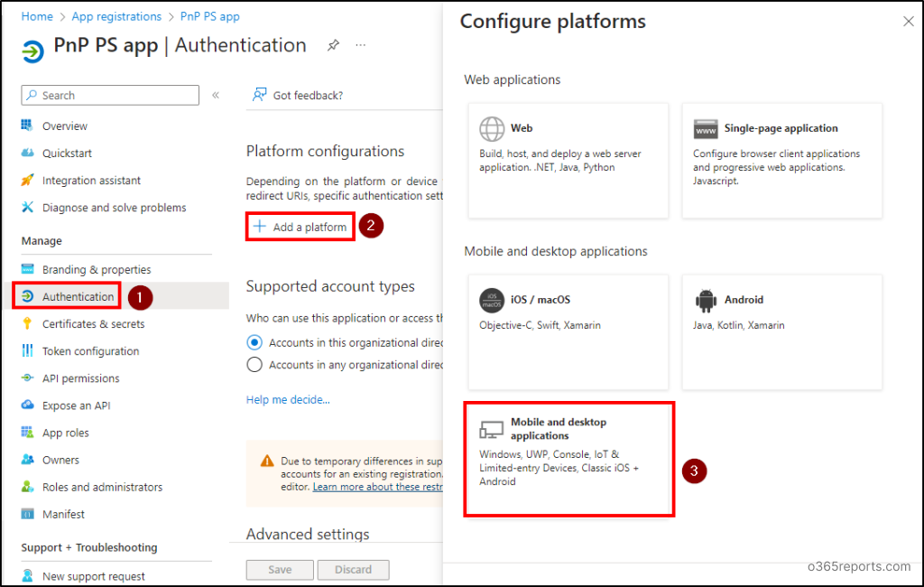Viewport: 924px width, 587px height.
Task: Click the Quickstart cloud icon
Action: pos(27,153)
